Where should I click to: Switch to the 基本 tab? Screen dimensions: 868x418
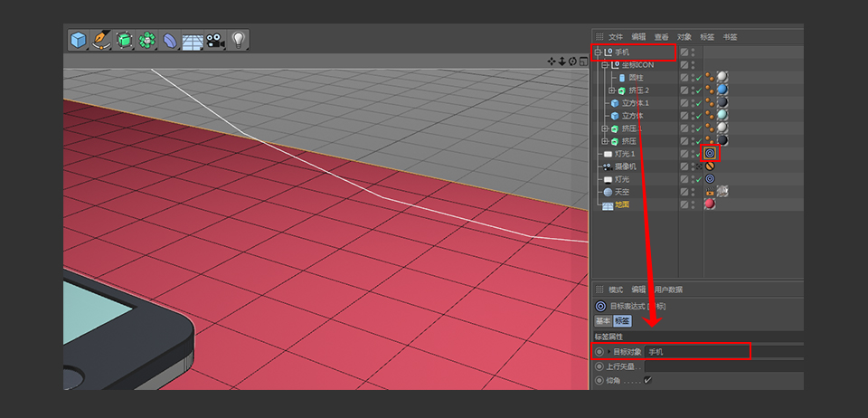[602, 320]
